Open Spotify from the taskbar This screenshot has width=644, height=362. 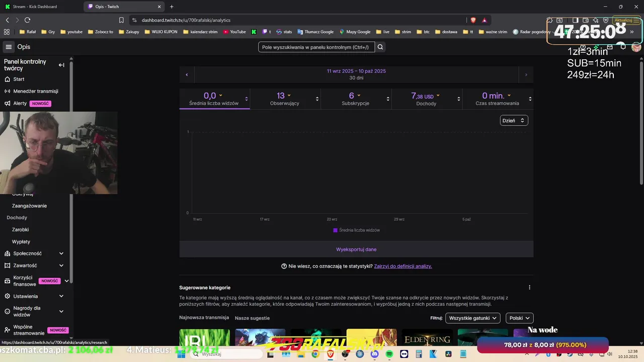(389, 354)
